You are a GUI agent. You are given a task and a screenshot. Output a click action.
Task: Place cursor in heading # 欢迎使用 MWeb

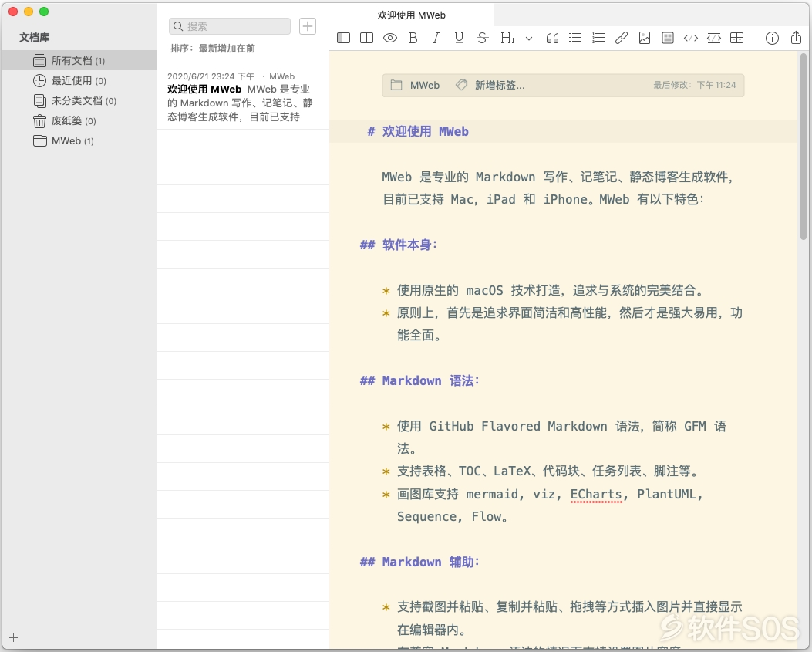coord(418,132)
